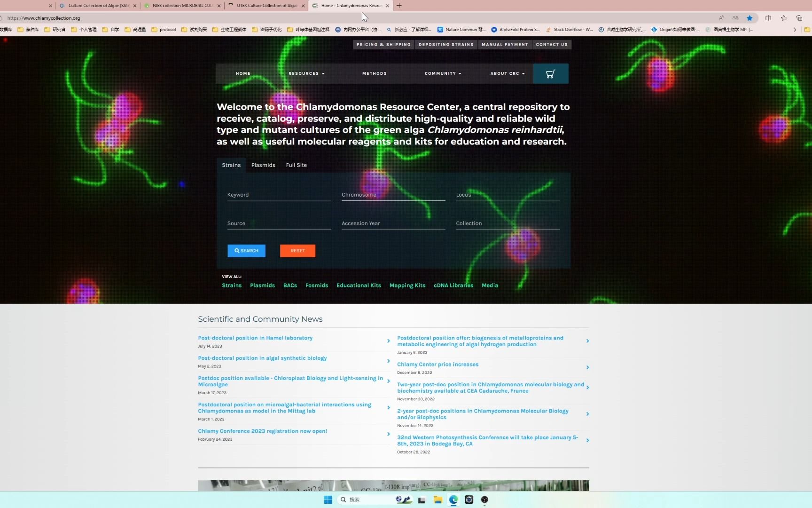Click the Accession Year field
This screenshot has width=812, height=508.
[393, 223]
